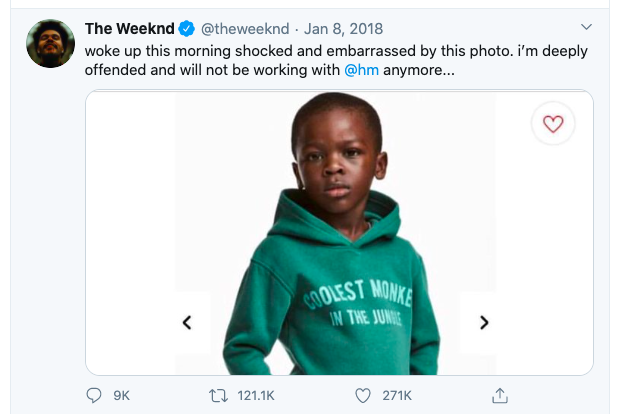
Task: Follow the @hm mention link
Action: pyautogui.click(x=361, y=70)
